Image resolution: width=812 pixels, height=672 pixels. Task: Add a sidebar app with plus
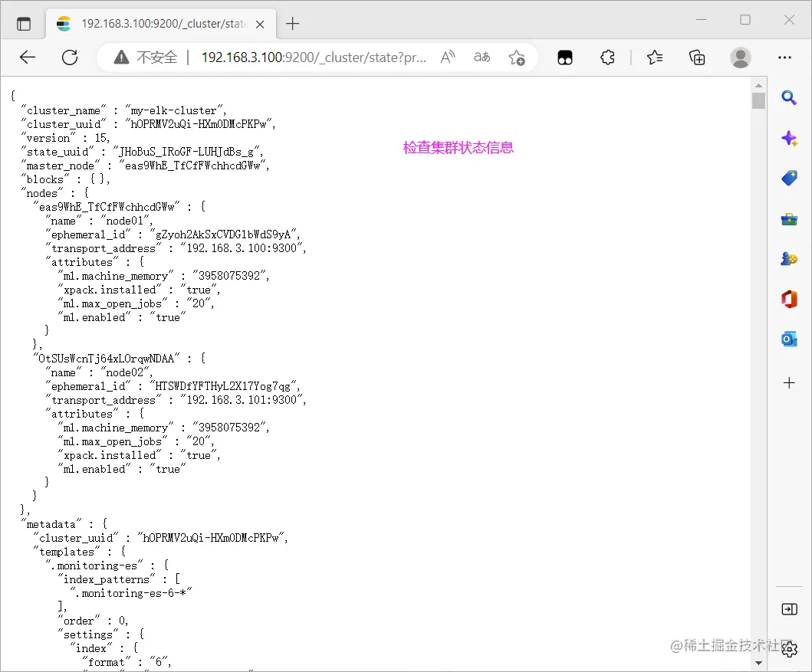(x=789, y=383)
